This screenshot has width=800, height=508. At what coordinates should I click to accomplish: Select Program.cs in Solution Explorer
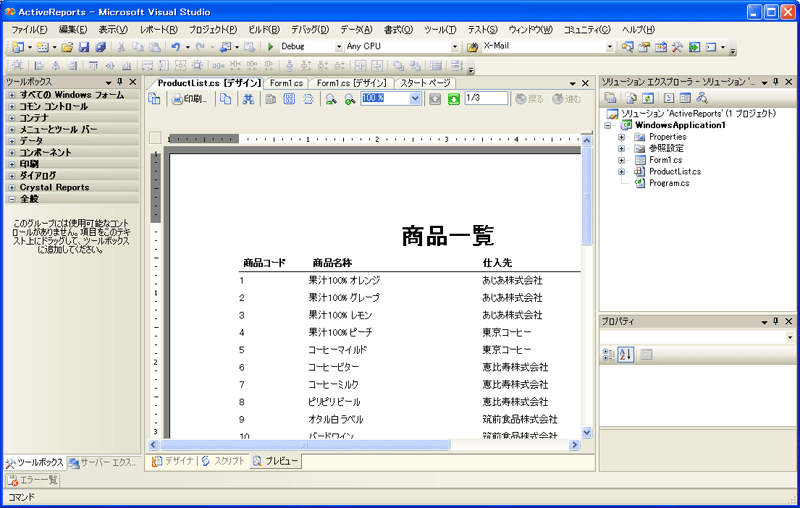[669, 184]
